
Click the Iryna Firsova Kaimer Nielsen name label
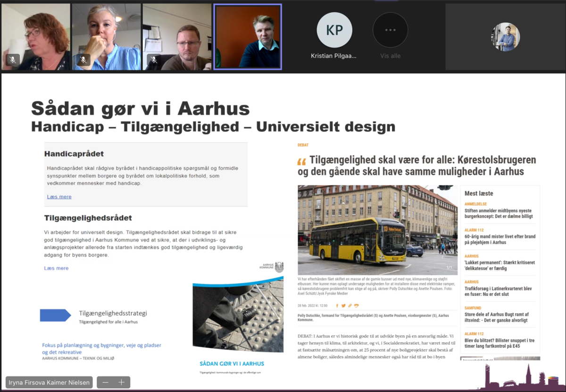pos(49,382)
